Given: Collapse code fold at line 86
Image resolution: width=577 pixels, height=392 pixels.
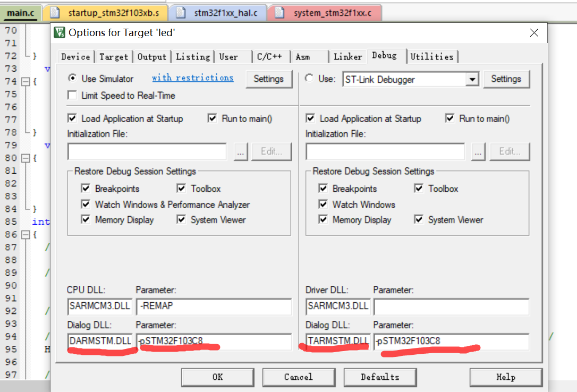Looking at the screenshot, I should [x=26, y=235].
